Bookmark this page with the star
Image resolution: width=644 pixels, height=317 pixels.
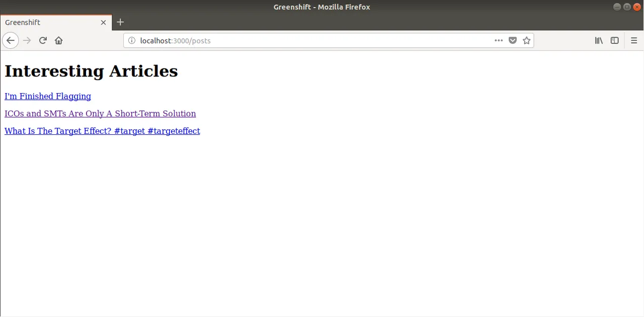pyautogui.click(x=527, y=40)
